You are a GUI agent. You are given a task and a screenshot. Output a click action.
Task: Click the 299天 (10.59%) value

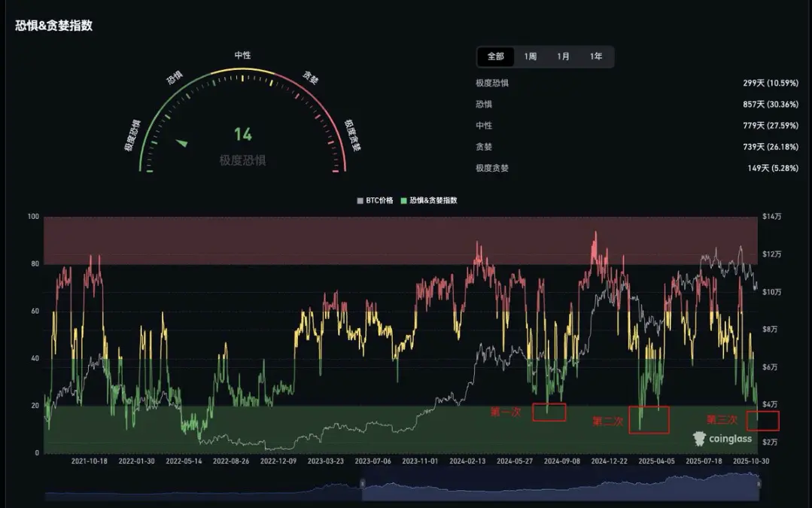coord(771,83)
